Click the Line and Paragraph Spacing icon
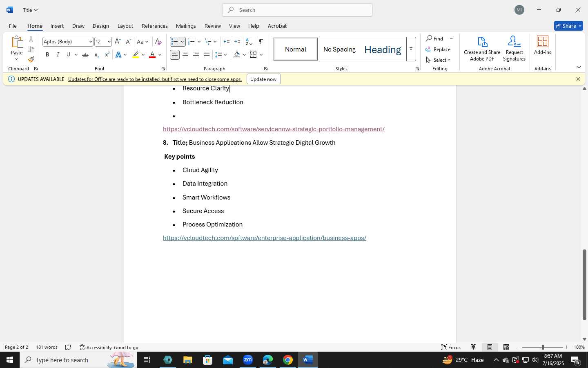 coord(218,55)
